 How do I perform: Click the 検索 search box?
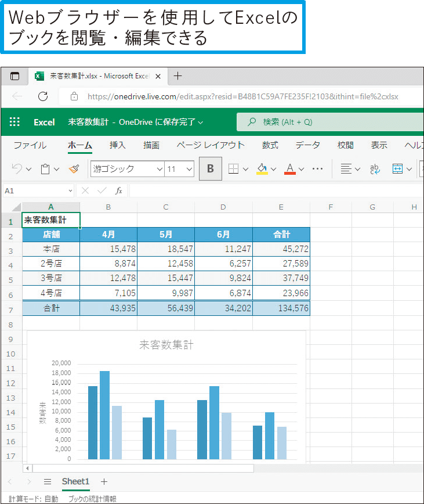(330, 122)
